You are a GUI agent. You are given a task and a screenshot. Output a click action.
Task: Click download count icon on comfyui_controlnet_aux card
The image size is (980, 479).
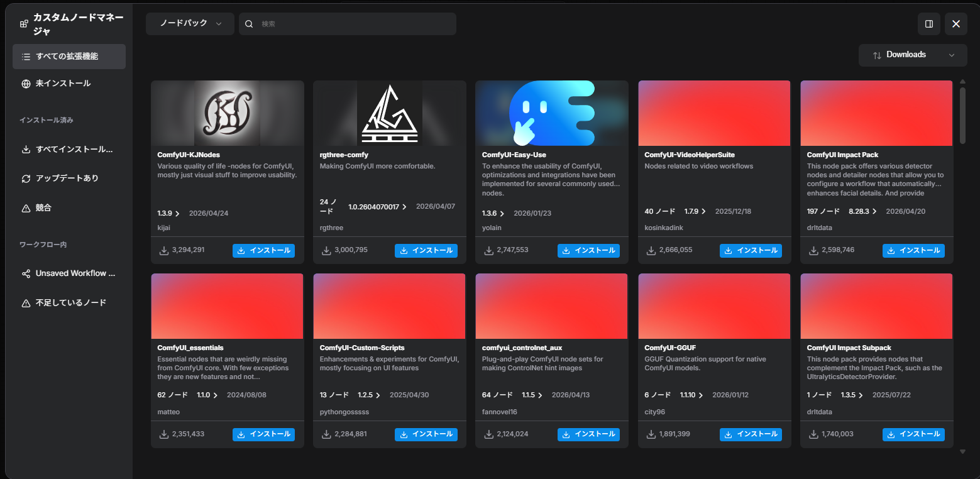488,434
